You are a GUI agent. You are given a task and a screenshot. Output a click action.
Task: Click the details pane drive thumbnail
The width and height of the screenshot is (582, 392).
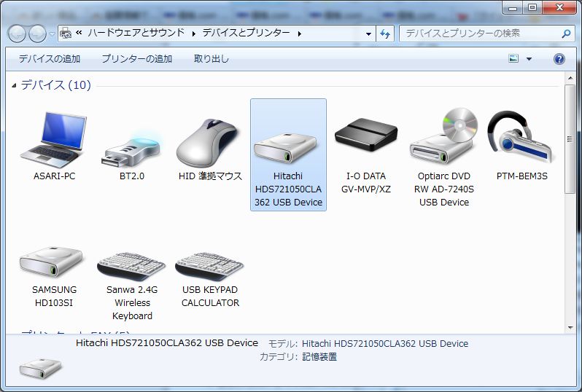point(40,368)
